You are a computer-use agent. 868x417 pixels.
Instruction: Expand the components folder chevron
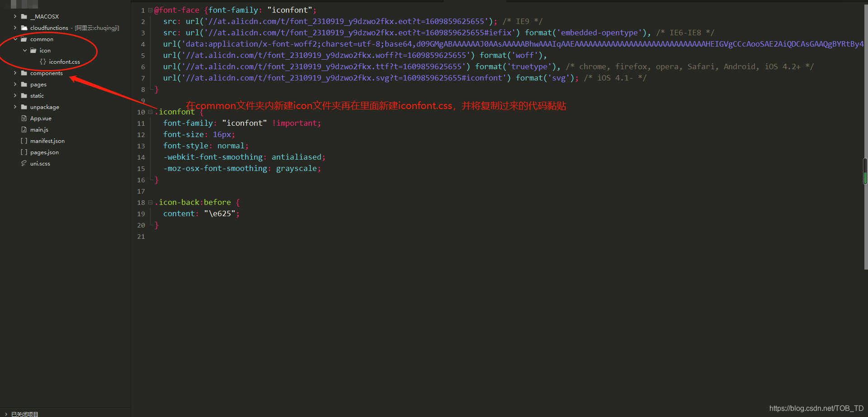(15, 73)
